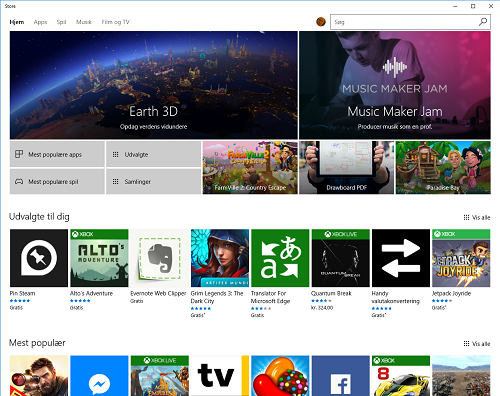The image size is (500, 396).
Task: Click the Samlinger button
Action: [153, 182]
